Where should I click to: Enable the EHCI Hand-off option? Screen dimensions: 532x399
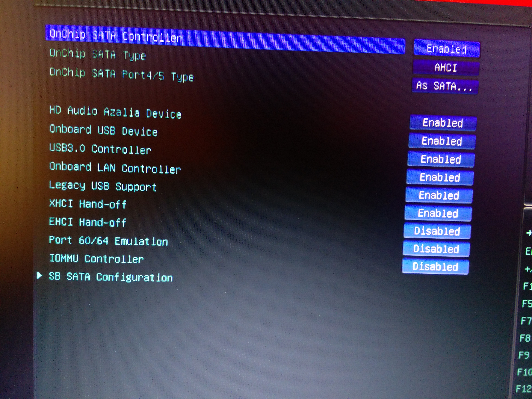pyautogui.click(x=437, y=231)
